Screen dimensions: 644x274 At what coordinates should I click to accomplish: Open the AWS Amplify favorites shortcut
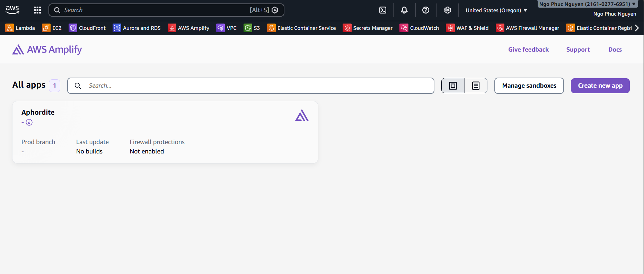point(189,28)
